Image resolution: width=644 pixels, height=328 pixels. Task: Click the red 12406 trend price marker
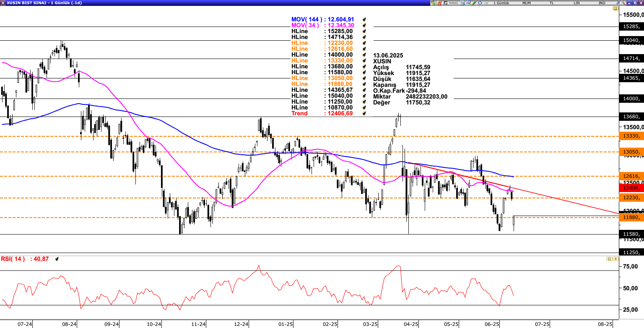631,188
